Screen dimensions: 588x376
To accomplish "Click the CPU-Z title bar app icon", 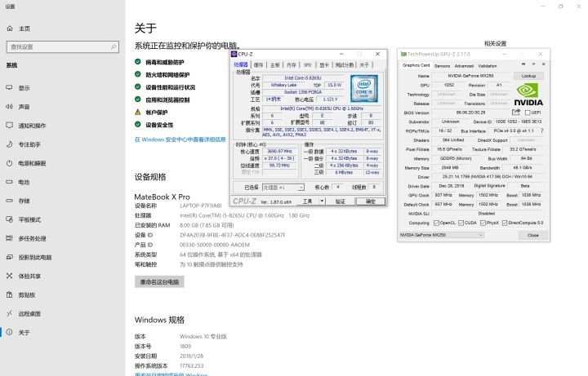I will (x=234, y=54).
